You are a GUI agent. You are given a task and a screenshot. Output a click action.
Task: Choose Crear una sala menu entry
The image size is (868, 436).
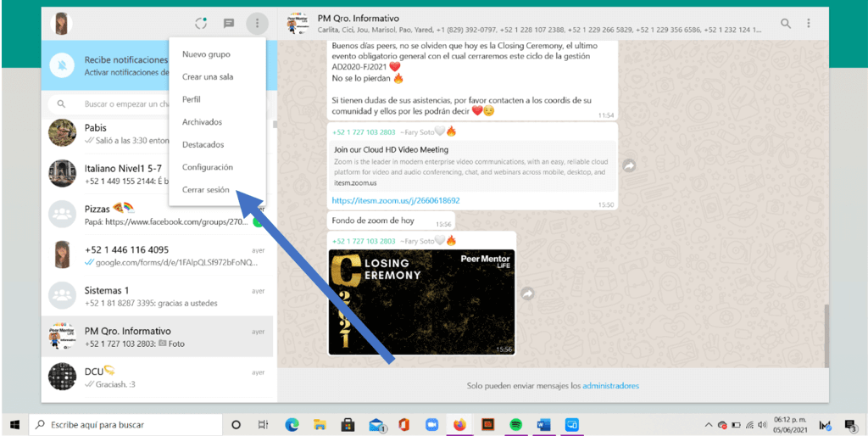(208, 77)
